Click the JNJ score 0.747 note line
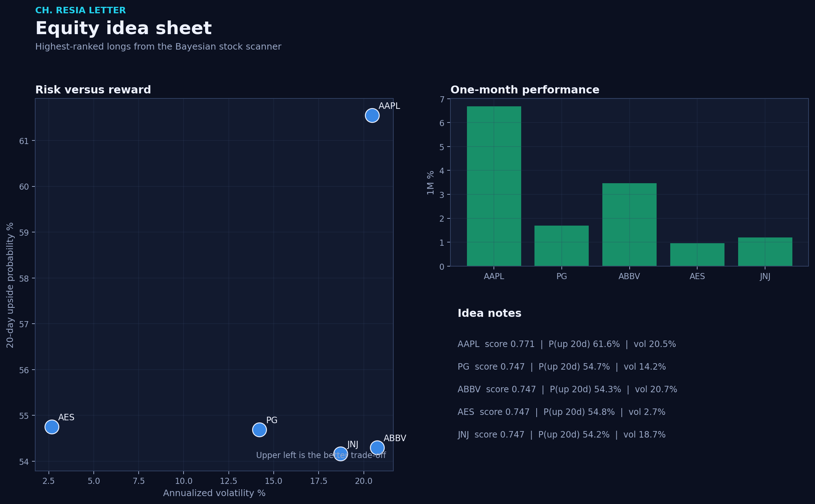Image resolution: width=815 pixels, height=504 pixels. coord(561,435)
